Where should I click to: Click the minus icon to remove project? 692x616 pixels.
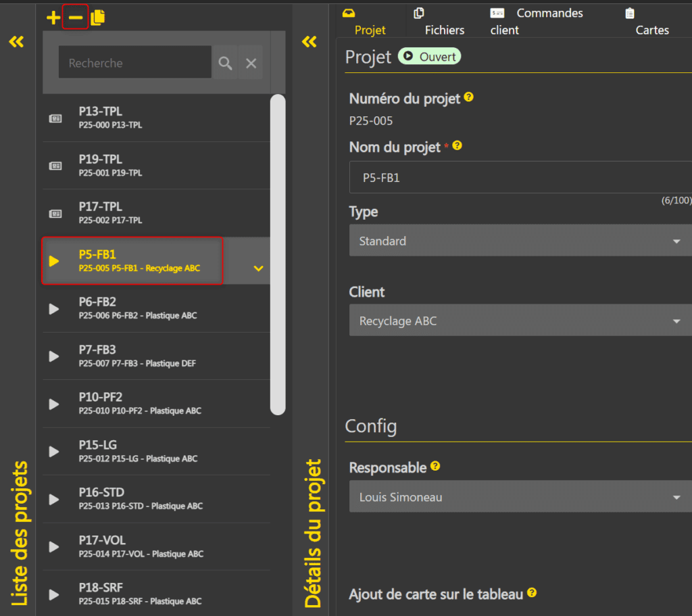(x=75, y=18)
